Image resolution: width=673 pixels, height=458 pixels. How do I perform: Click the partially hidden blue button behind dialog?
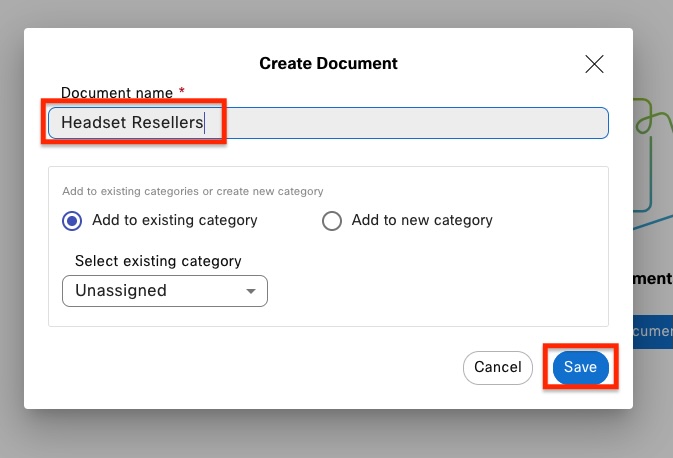click(653, 331)
